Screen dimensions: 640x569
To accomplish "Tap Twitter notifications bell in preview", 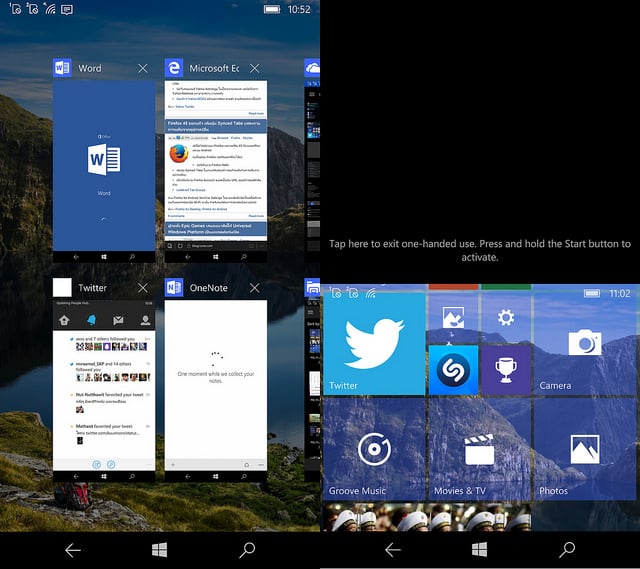I will tap(91, 320).
